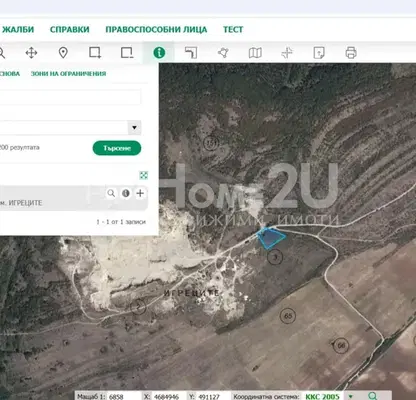Click the circled parcel 65 label
Viewport: 416px width, 400px height.
[x=288, y=316]
